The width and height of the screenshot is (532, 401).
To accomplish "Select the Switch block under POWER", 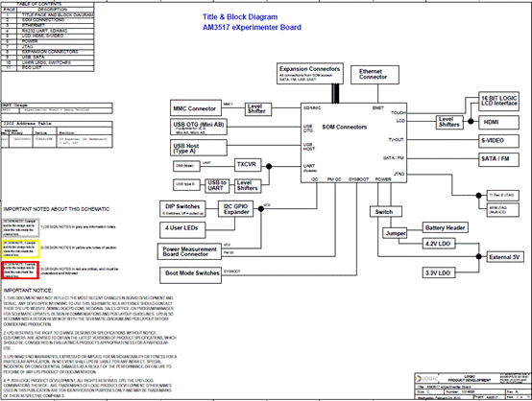I will [x=386, y=211].
